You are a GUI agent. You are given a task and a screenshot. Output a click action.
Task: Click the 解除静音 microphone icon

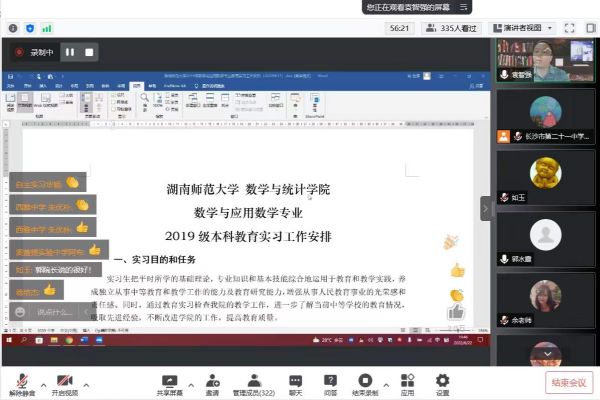point(20,381)
